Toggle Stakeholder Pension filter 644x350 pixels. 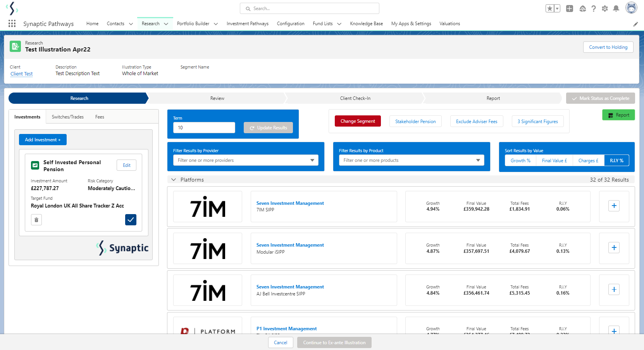415,122
